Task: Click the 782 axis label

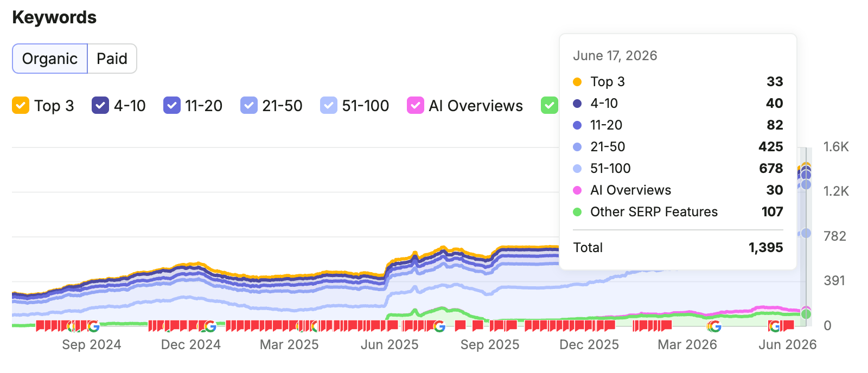Action: [x=835, y=236]
